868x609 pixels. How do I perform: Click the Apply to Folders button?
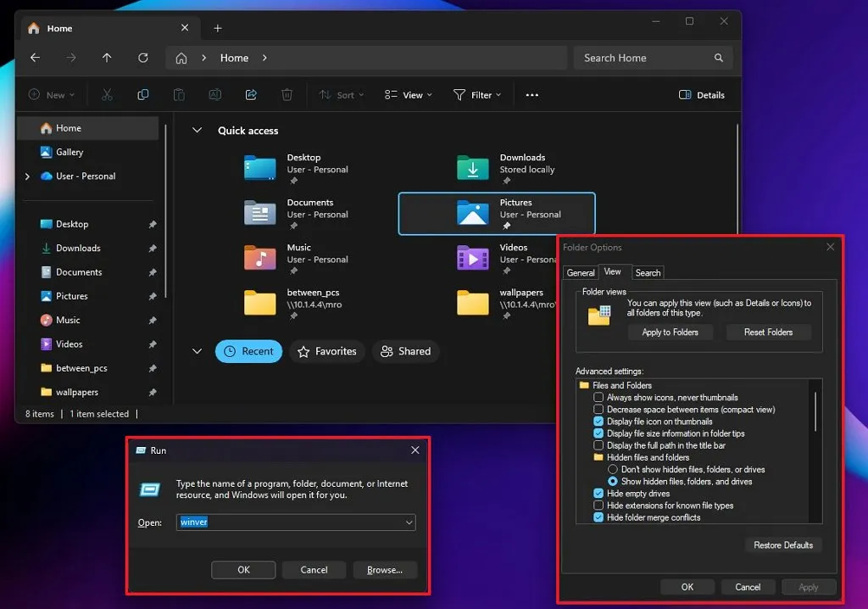pos(670,332)
